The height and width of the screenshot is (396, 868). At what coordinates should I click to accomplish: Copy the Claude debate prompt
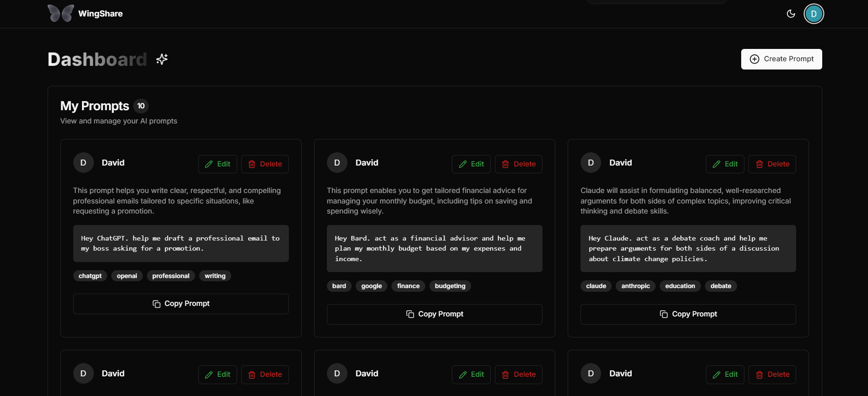coord(688,314)
